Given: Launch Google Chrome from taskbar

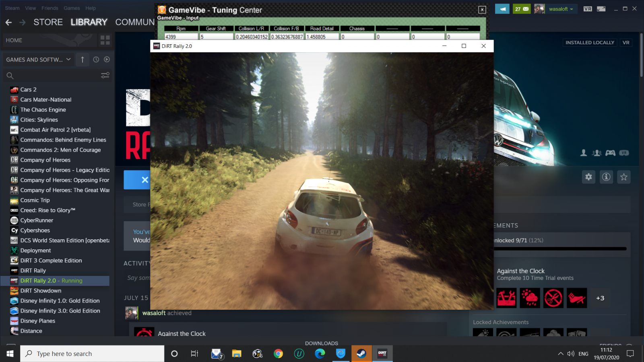Looking at the screenshot, I should pos(278,354).
